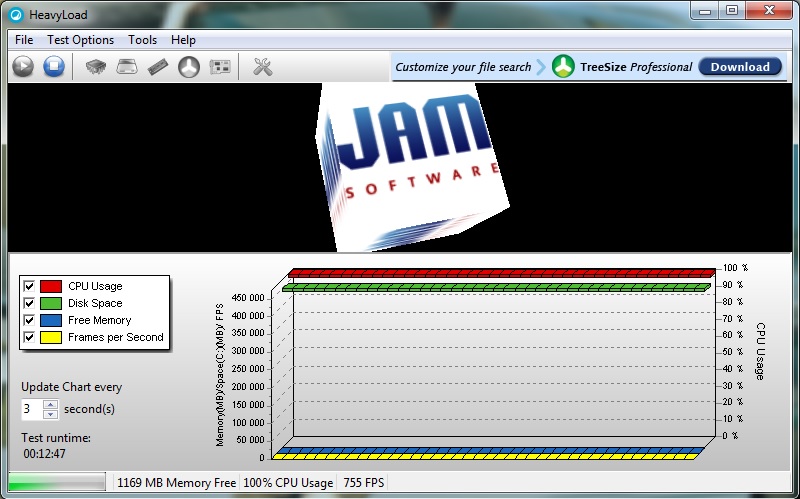Toggle the GPU graphics card stress icon
Viewport: 800px width, 499px height.
[x=220, y=67]
